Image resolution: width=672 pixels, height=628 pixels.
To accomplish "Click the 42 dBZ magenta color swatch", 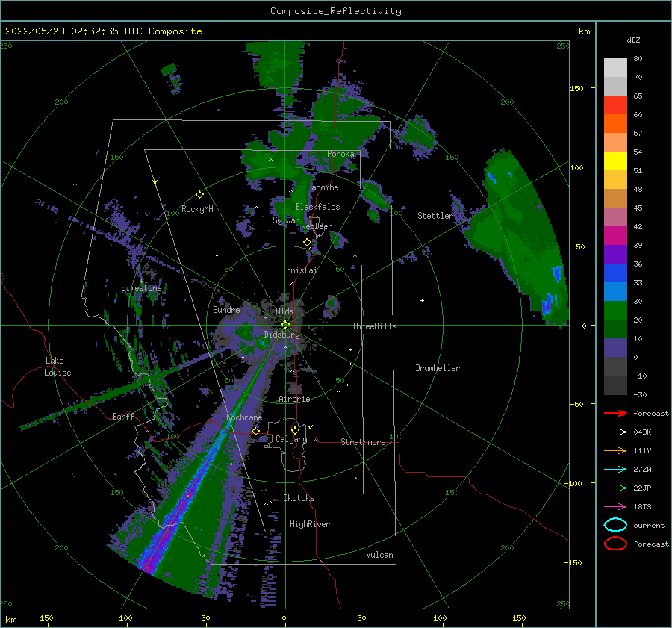I will point(615,236).
